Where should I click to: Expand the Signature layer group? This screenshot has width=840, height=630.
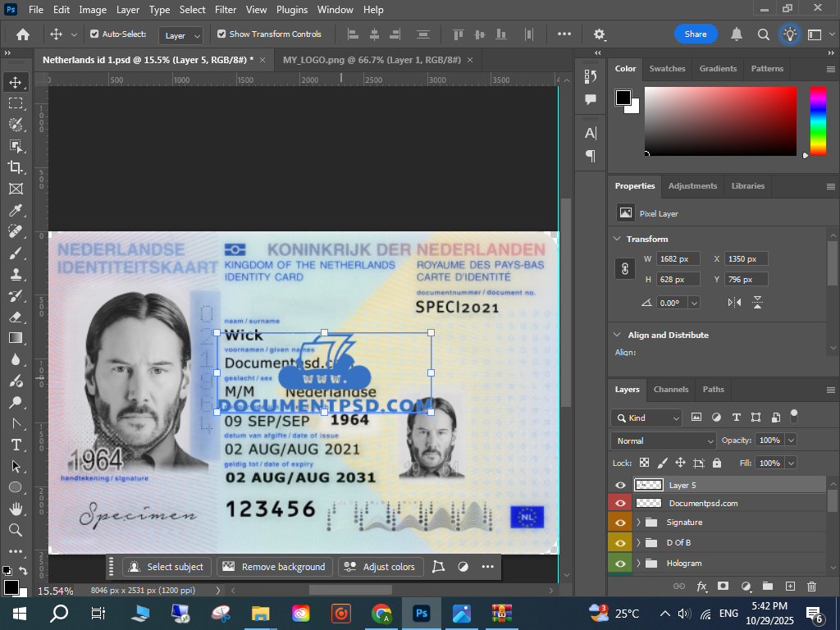click(x=639, y=523)
